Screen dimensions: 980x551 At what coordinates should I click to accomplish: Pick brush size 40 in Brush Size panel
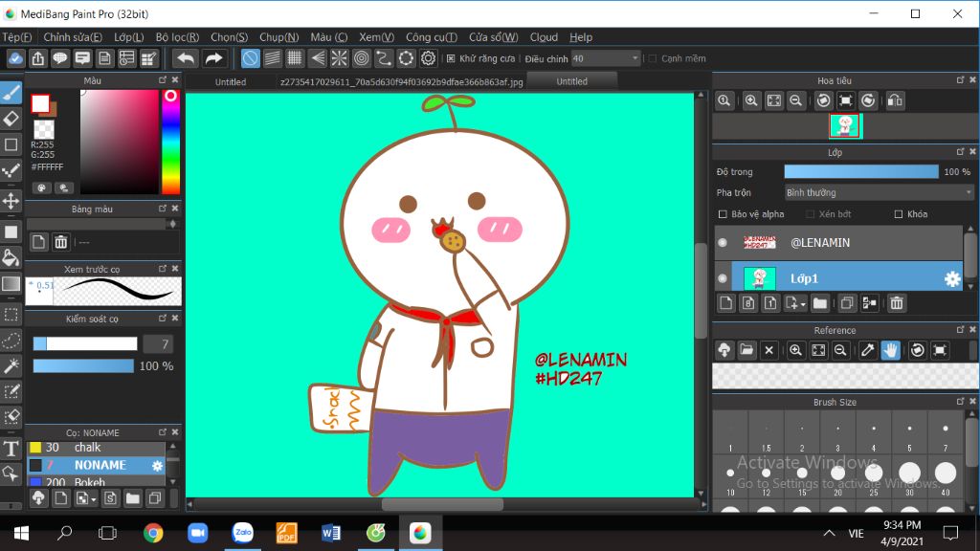coord(945,476)
